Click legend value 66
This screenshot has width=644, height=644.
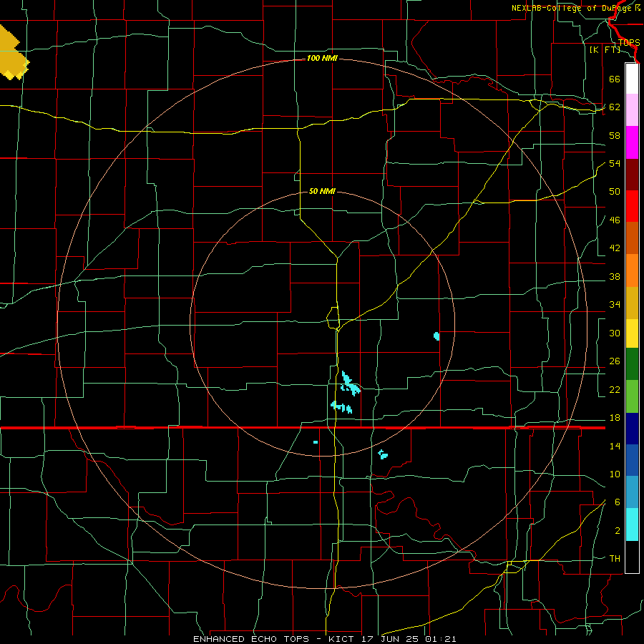615,79
